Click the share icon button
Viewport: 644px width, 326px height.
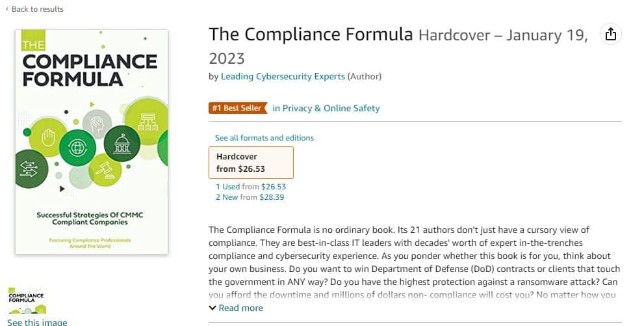[611, 34]
